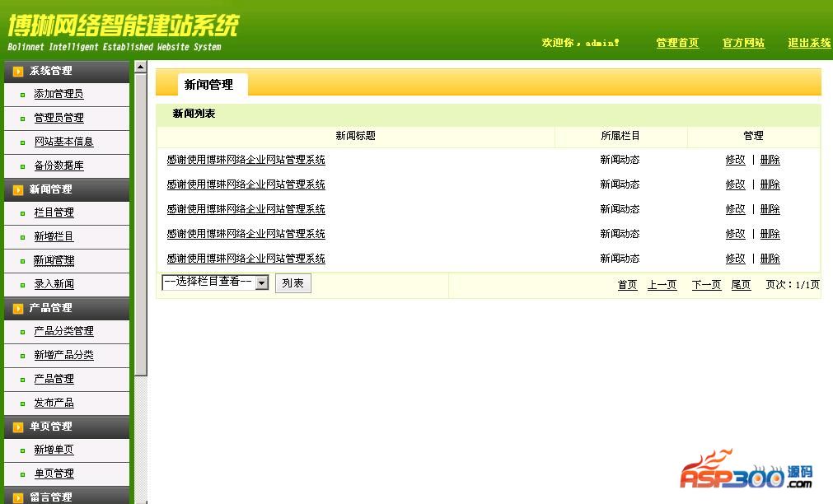The height and width of the screenshot is (504, 833).
Task: Open first 感谢使用博琳网络企业网站管理系统 news title
Action: tap(246, 160)
